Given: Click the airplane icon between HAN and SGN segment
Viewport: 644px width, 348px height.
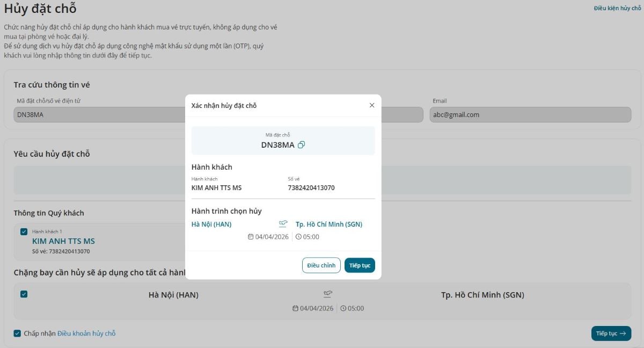Looking at the screenshot, I should click(328, 294).
